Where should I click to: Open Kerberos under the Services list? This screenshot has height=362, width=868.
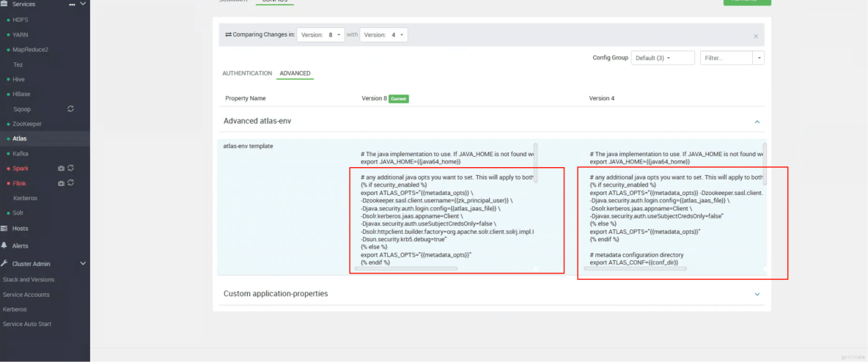point(25,198)
